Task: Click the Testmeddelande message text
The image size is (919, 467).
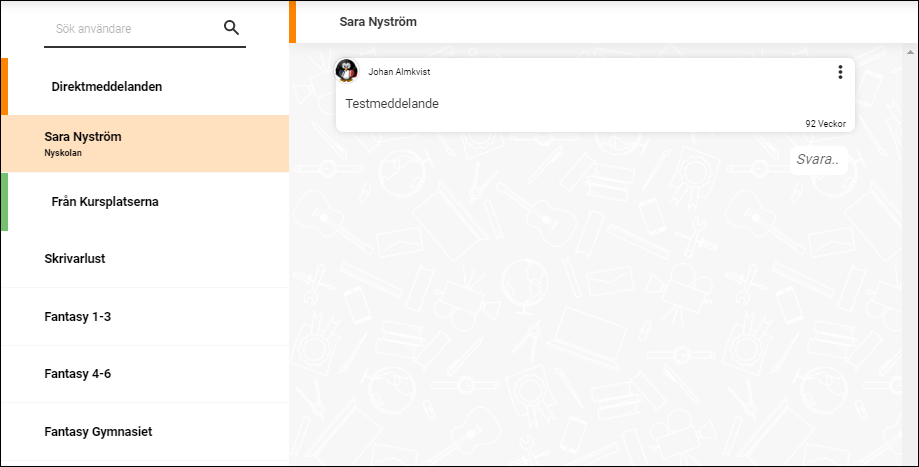Action: coord(392,104)
